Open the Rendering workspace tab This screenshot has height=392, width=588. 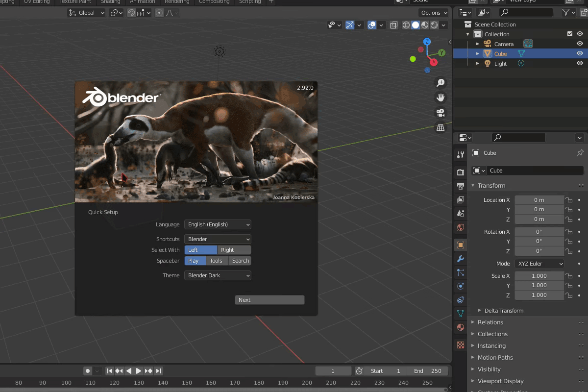click(x=177, y=2)
